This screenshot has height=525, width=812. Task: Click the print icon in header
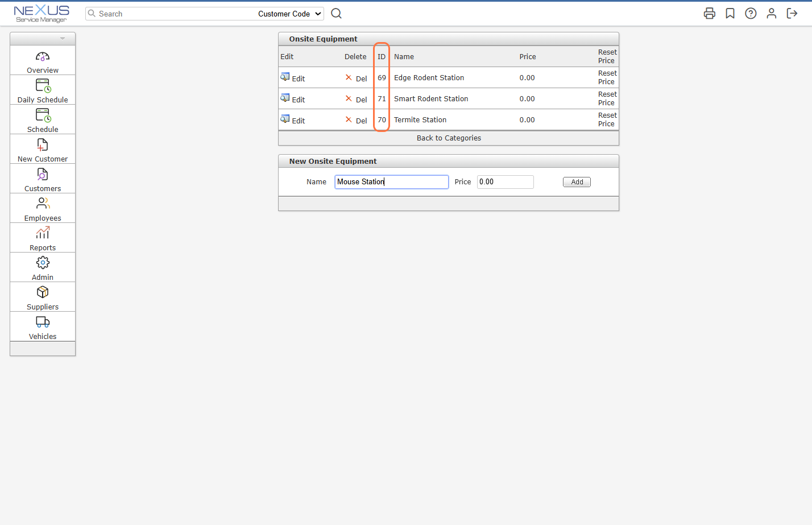click(710, 14)
